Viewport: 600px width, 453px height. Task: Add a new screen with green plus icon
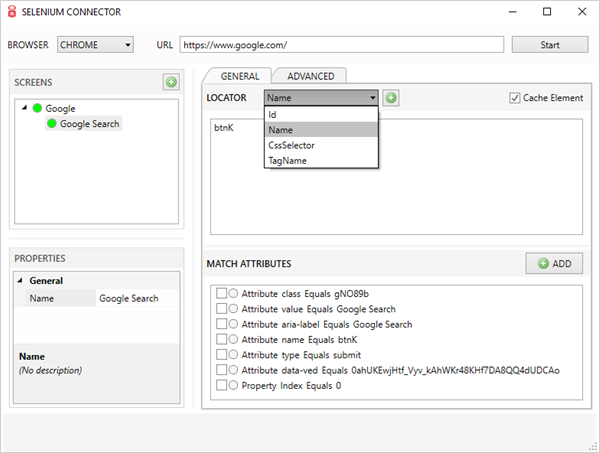tap(171, 82)
